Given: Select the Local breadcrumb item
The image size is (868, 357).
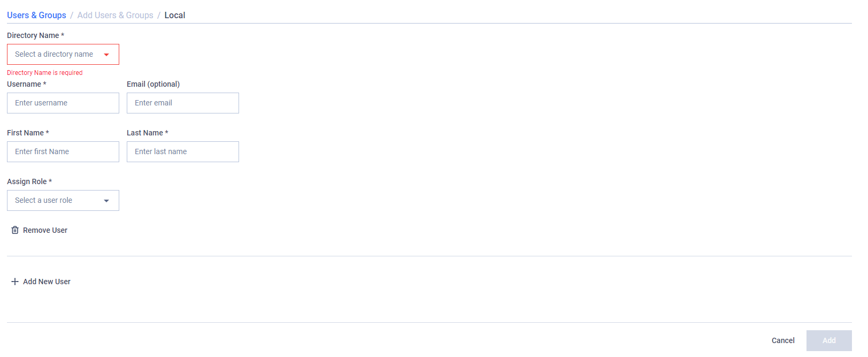Looking at the screenshot, I should point(175,15).
